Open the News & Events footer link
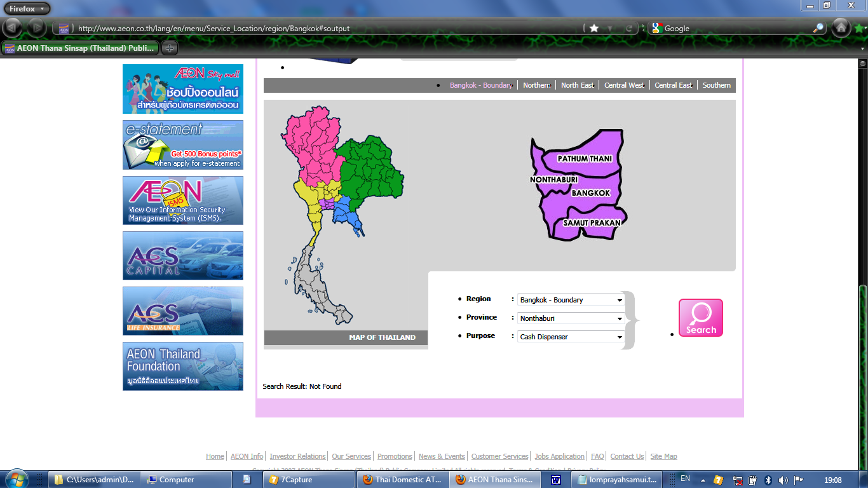This screenshot has width=868, height=488. pos(442,456)
